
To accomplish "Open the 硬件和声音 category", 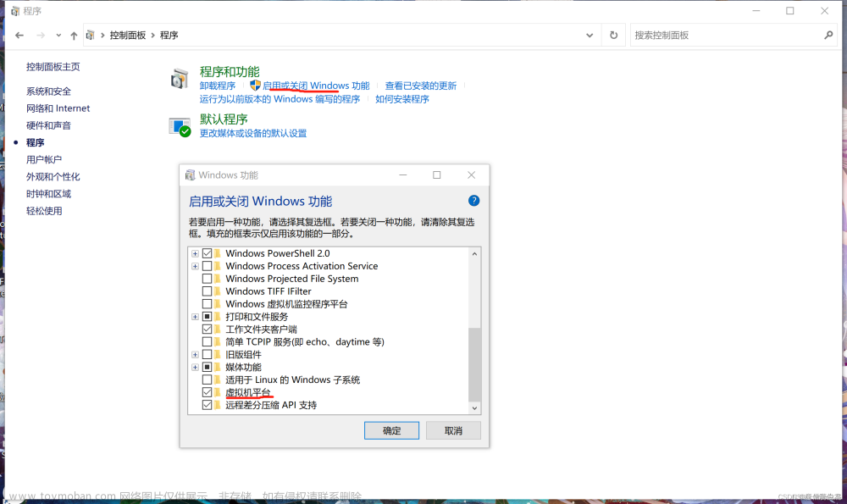I will [x=48, y=125].
